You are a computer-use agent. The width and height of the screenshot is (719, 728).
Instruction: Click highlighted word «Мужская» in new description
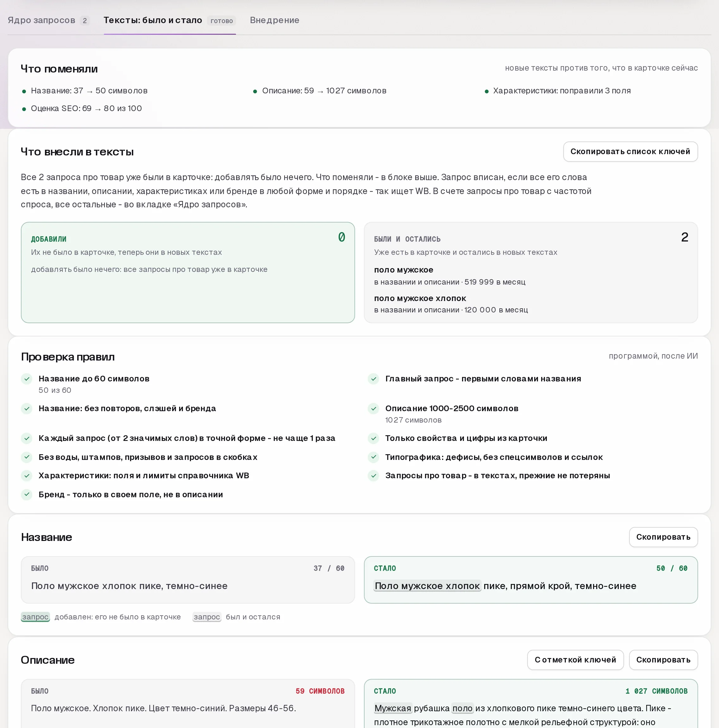tap(393, 708)
